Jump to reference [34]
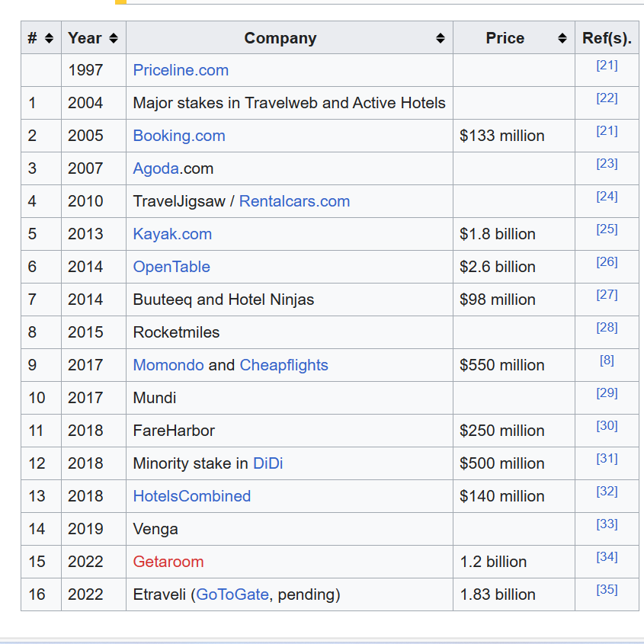Viewport: 644px width, 644px height. [607, 557]
